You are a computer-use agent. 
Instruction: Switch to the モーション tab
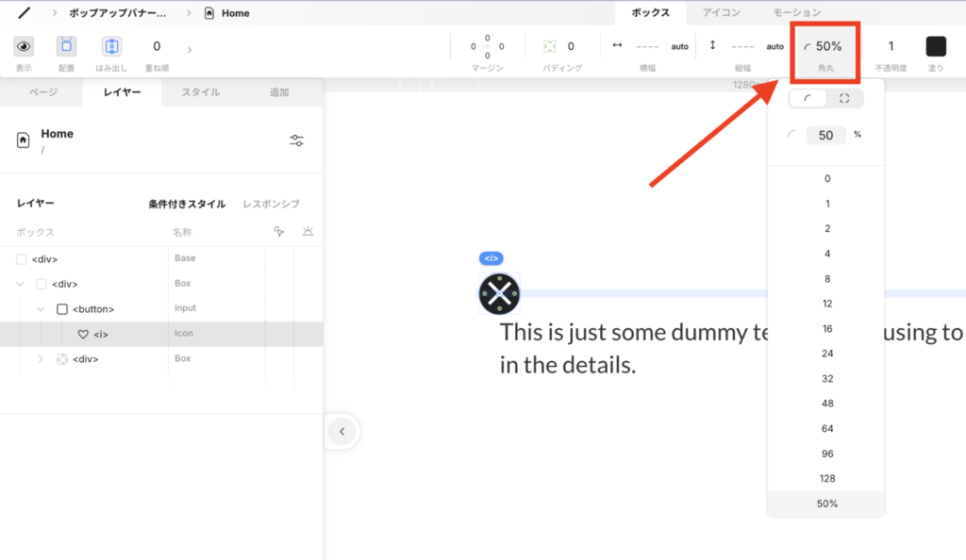(x=796, y=12)
